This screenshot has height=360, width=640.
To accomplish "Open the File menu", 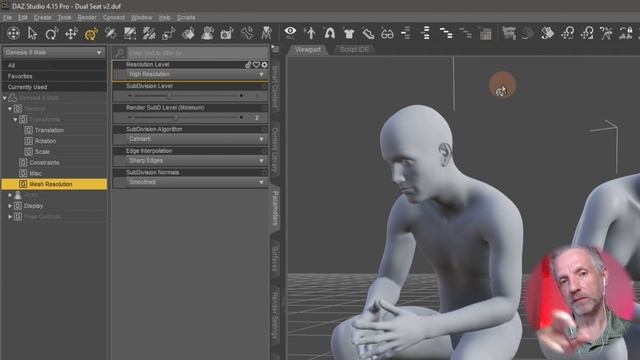I will click(x=7, y=18).
